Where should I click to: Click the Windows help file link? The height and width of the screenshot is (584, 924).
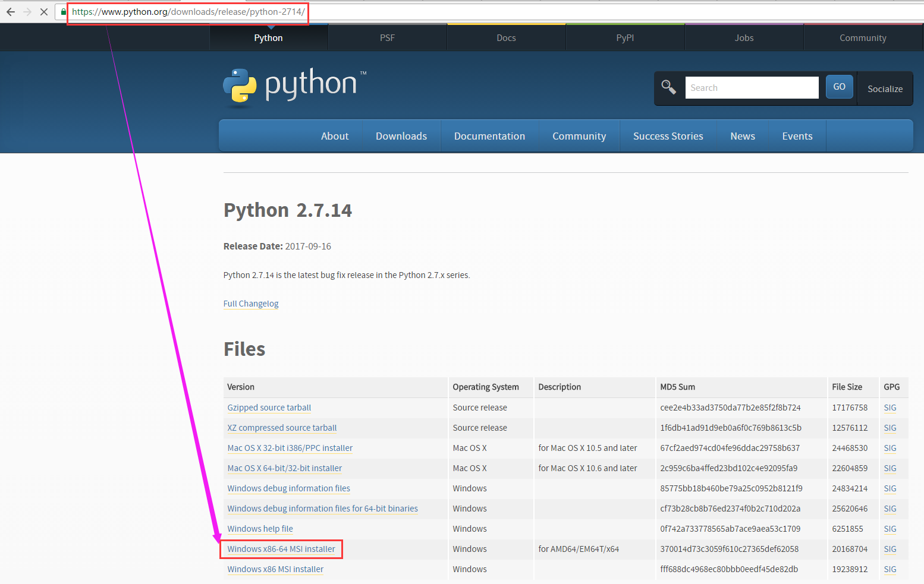[260, 529]
